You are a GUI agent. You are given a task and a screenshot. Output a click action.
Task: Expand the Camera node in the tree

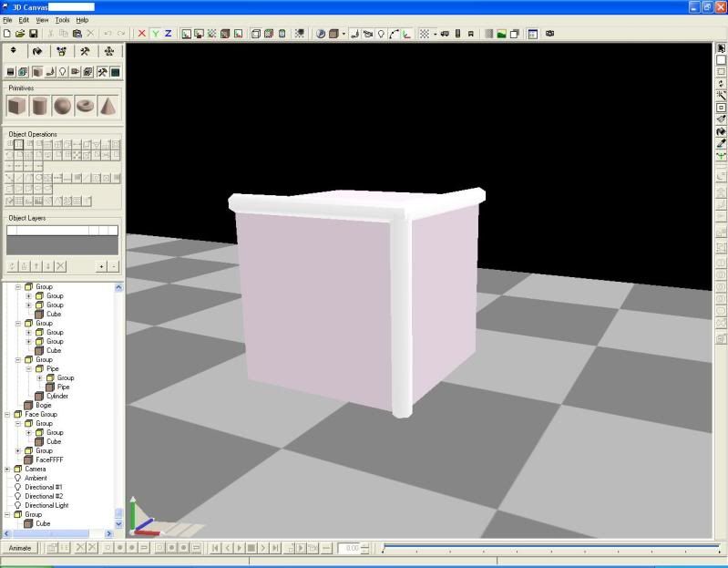(7, 469)
